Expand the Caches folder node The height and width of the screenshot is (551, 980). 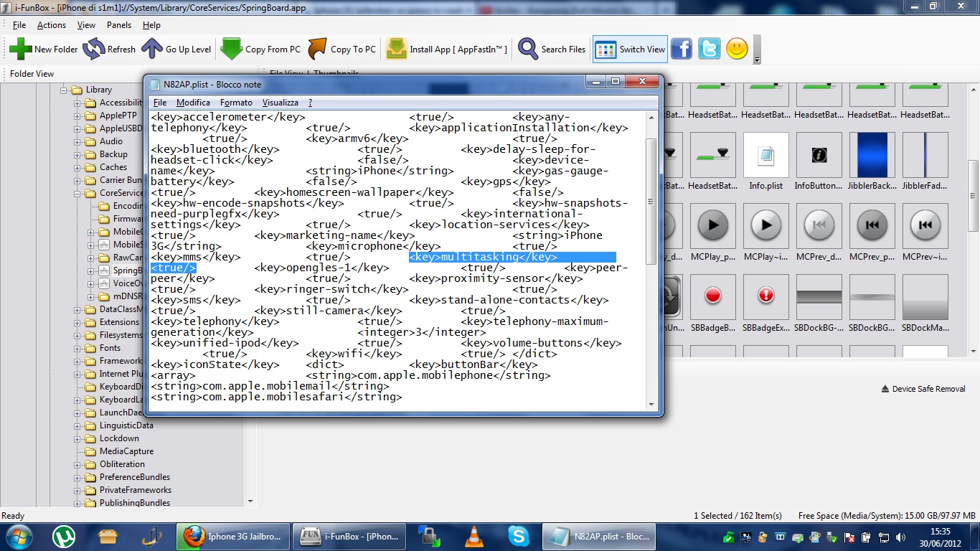[x=77, y=167]
